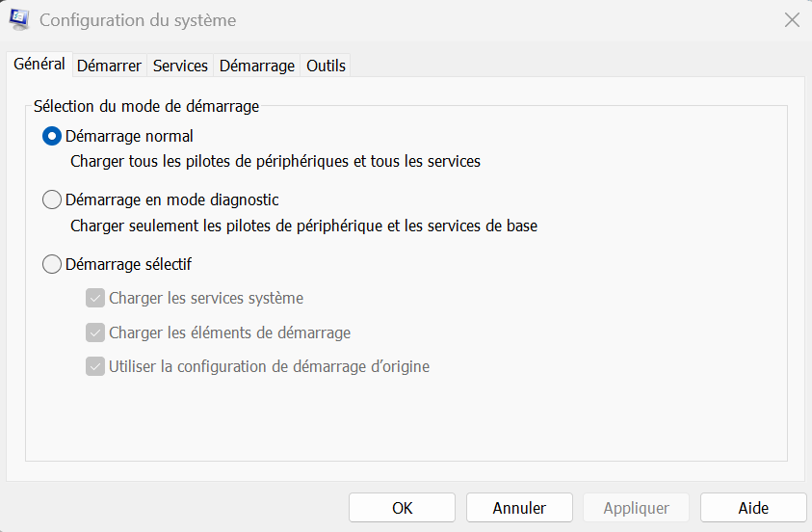Toggle Charger les services système checkbox
This screenshot has width=812, height=532.
95,298
